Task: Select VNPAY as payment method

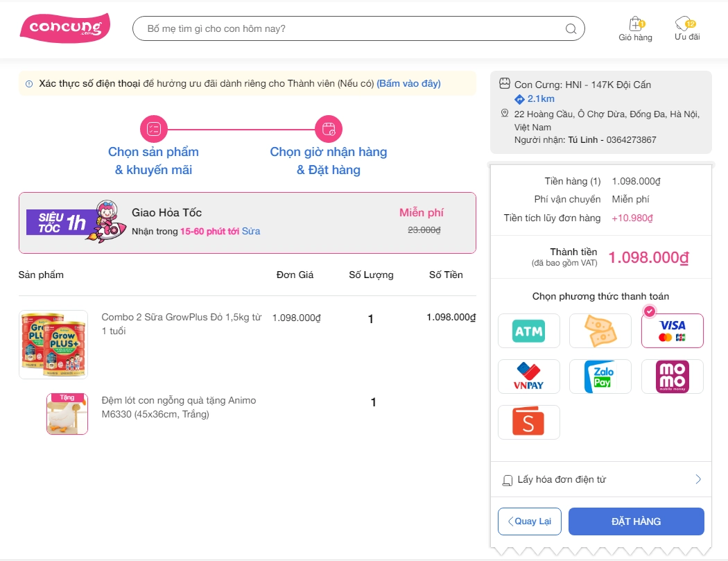Action: (x=529, y=377)
